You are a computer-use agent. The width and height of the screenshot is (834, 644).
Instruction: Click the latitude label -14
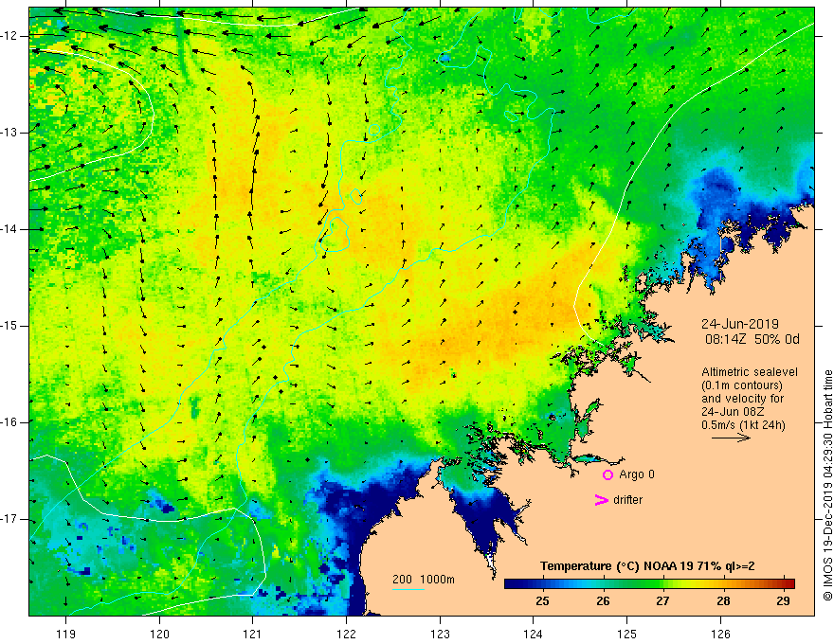coord(9,229)
